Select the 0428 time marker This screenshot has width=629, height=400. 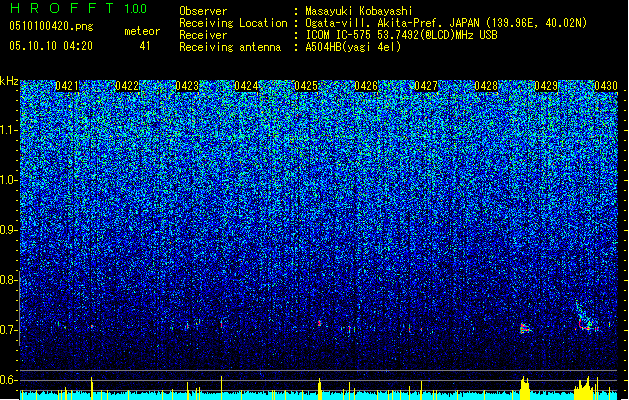pyautogui.click(x=486, y=85)
